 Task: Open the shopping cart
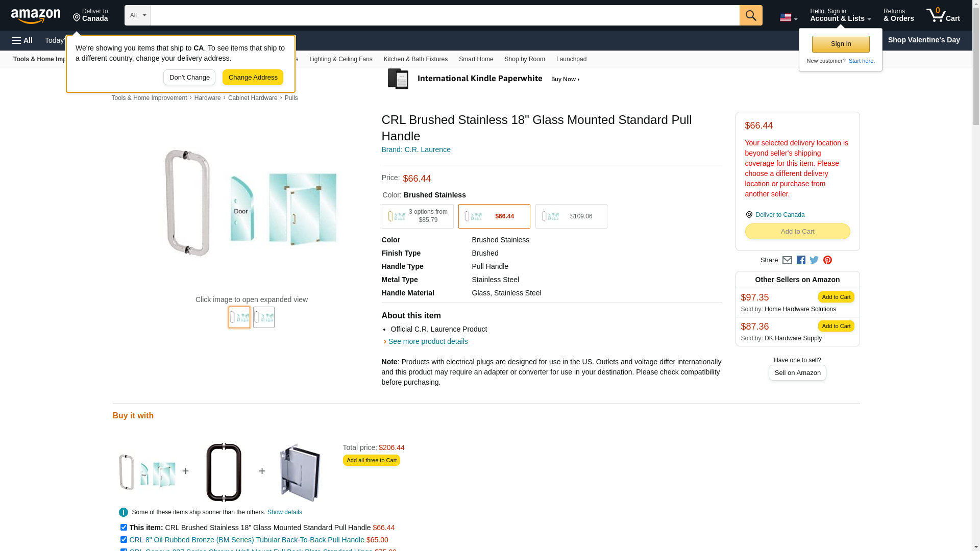pyautogui.click(x=943, y=15)
